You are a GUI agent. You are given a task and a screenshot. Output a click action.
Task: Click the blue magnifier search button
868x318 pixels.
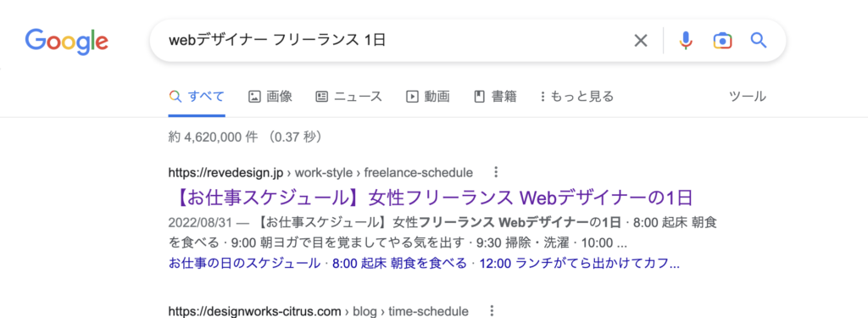pyautogui.click(x=758, y=40)
